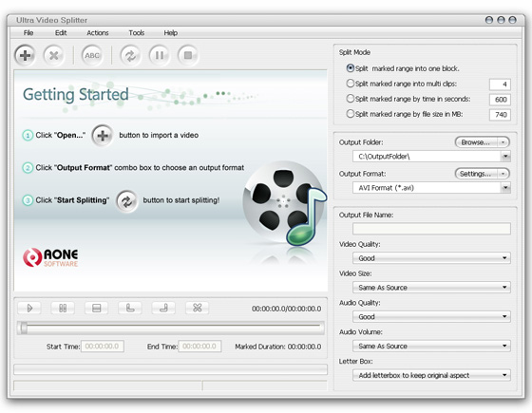Click the video seek slider handle
532x413 pixels.
click(24, 328)
